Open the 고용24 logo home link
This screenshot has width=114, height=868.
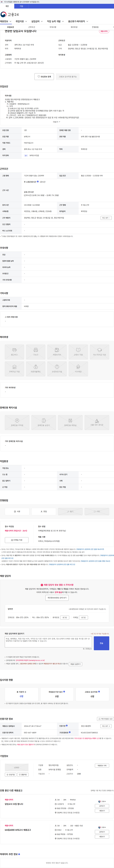pos(10,14)
